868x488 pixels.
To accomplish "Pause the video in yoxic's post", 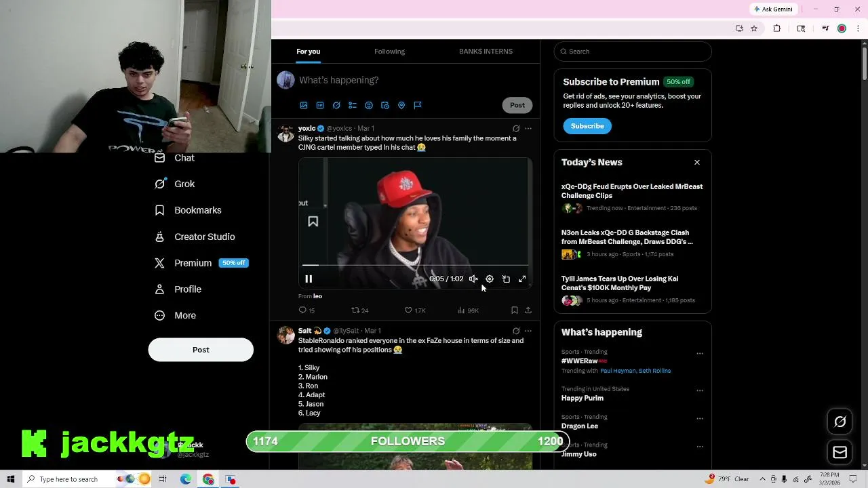I will pyautogui.click(x=309, y=279).
